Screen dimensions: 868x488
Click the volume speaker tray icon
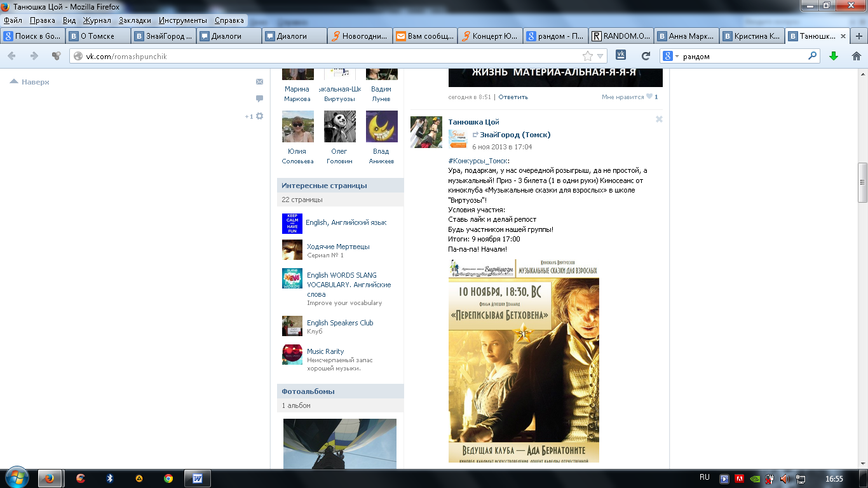785,478
